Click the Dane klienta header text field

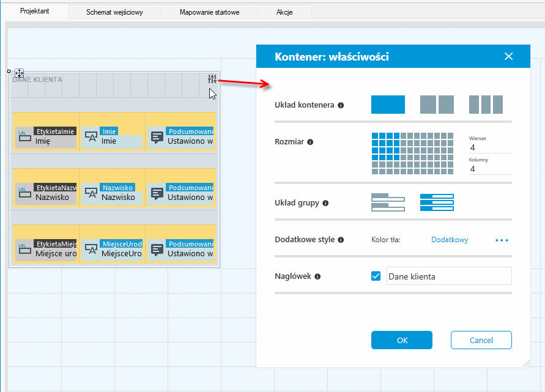pyautogui.click(x=449, y=276)
